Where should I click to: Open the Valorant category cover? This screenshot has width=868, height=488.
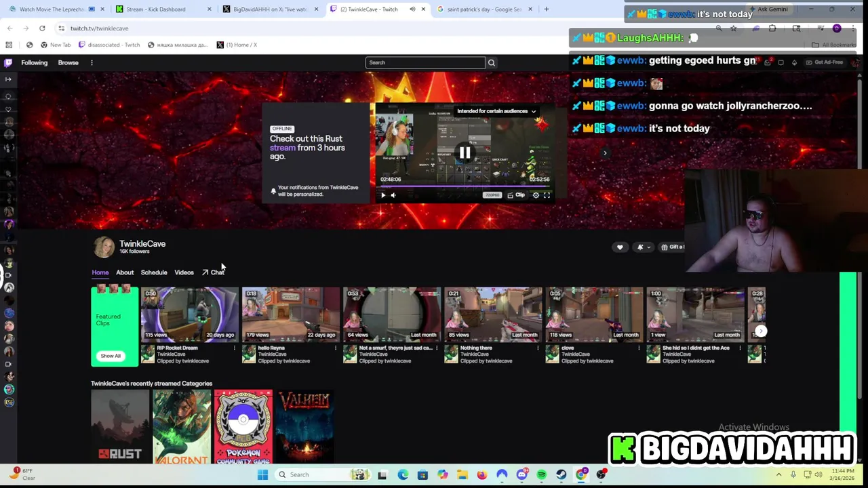coord(181,427)
